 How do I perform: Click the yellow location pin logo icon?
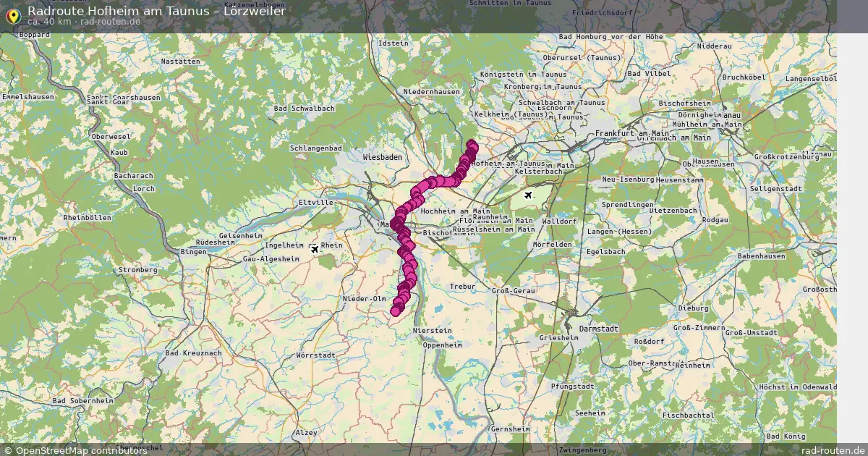point(12,16)
